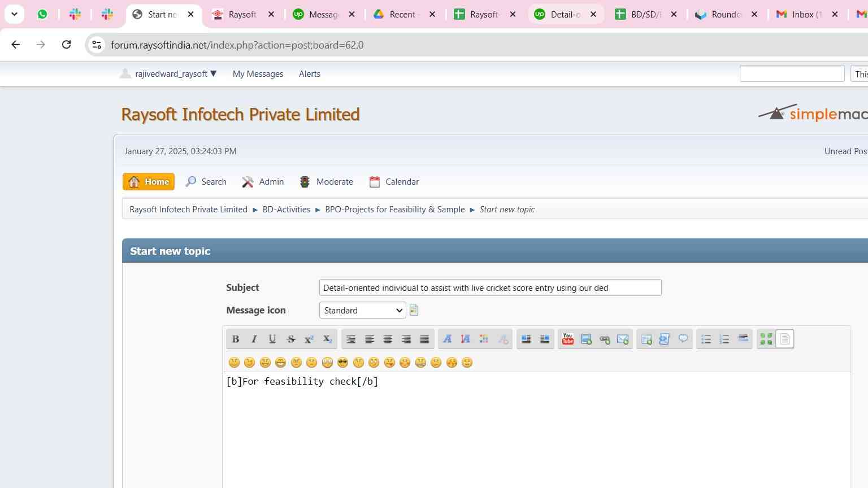Click into the Subject text field
This screenshot has width=868, height=488.
click(x=489, y=288)
